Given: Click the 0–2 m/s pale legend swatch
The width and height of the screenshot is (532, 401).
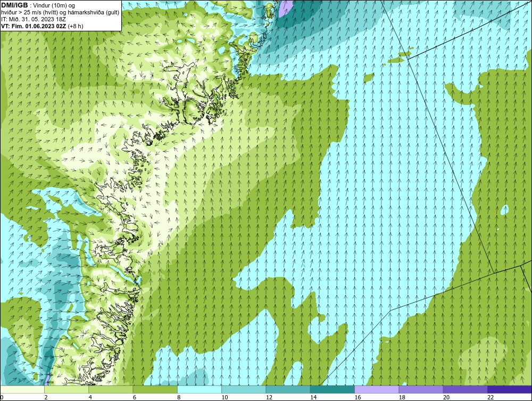Looking at the screenshot, I should pyautogui.click(x=22, y=389).
